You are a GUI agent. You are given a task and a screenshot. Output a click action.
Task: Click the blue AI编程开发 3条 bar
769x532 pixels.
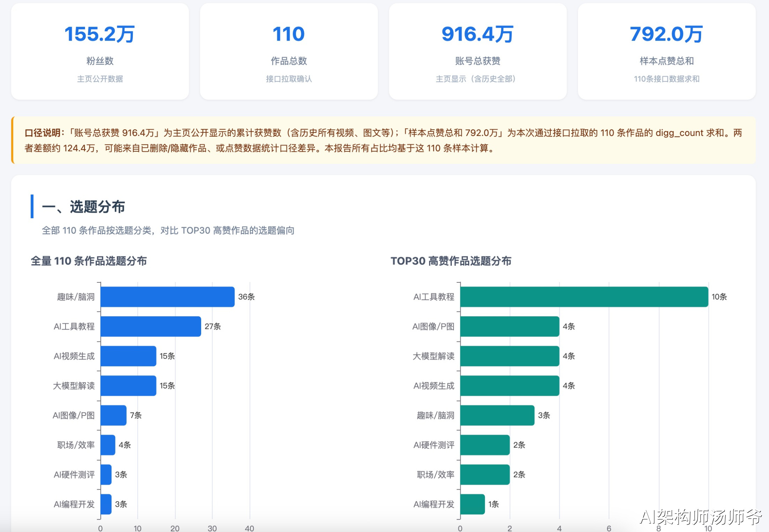[x=106, y=504]
